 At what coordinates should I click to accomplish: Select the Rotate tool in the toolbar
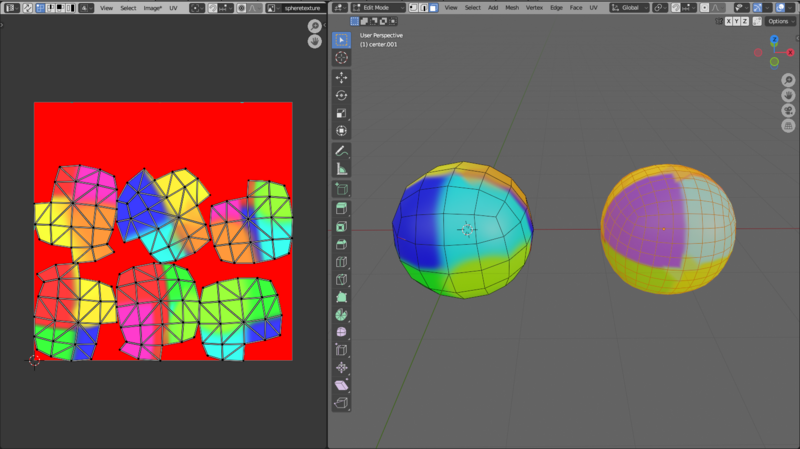(342, 95)
